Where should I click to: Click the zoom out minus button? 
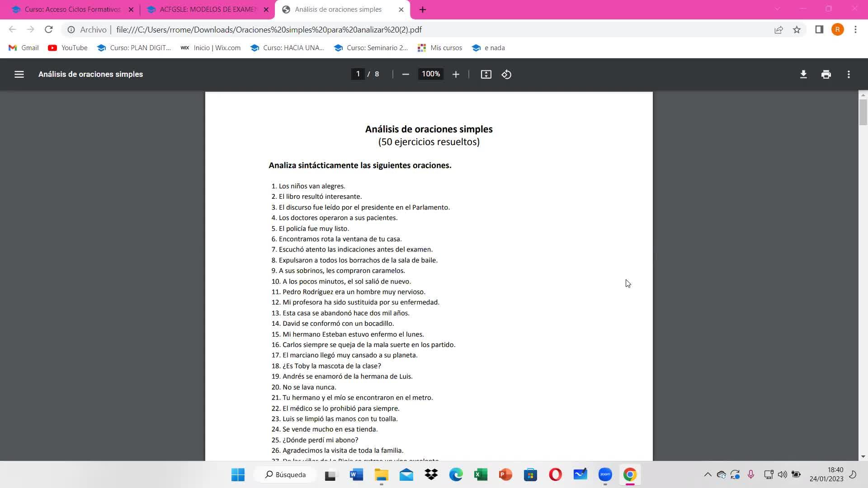point(406,75)
